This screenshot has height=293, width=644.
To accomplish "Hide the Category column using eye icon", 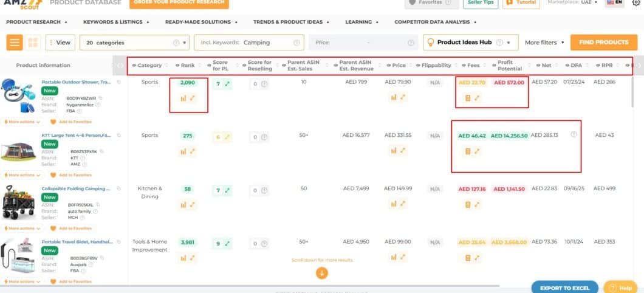I will tap(134, 66).
